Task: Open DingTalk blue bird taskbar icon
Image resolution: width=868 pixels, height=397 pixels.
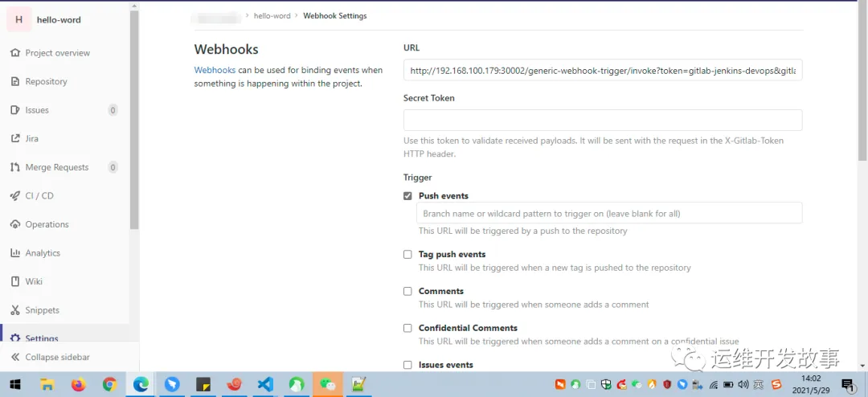Action: pyautogui.click(x=172, y=384)
